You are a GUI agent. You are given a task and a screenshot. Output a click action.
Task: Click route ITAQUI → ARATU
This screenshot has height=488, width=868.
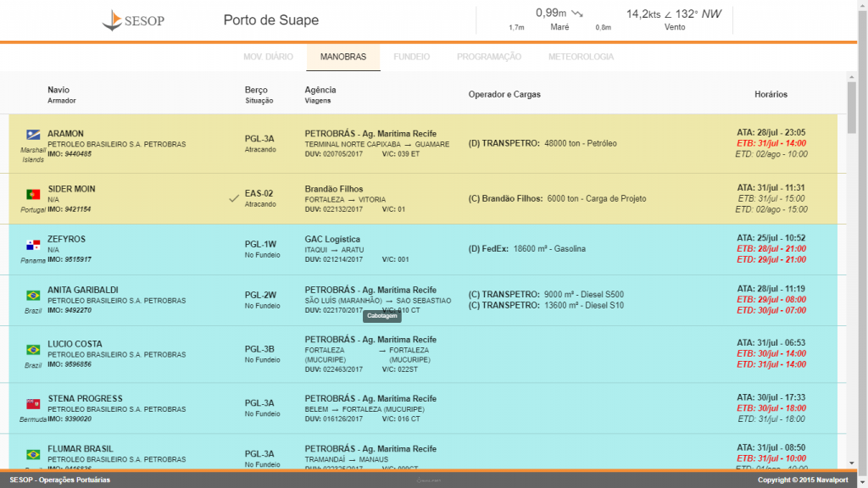[x=334, y=250]
